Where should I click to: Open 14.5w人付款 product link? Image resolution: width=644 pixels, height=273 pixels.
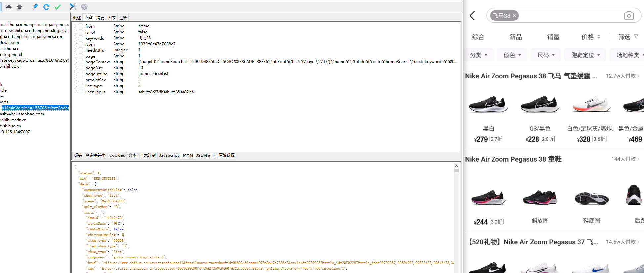point(623,242)
